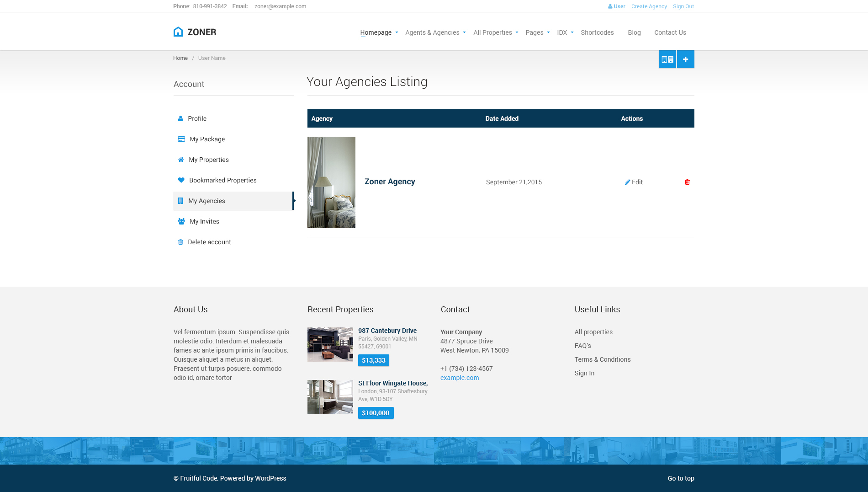
Task: Go to Shortcodes in navigation
Action: (x=597, y=32)
